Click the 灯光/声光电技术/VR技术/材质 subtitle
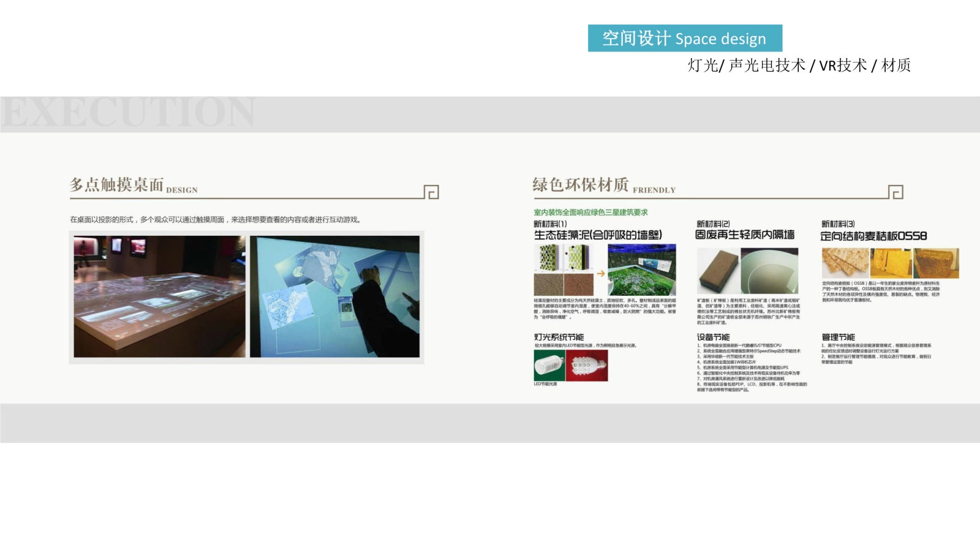This screenshot has height=539, width=980. (799, 66)
